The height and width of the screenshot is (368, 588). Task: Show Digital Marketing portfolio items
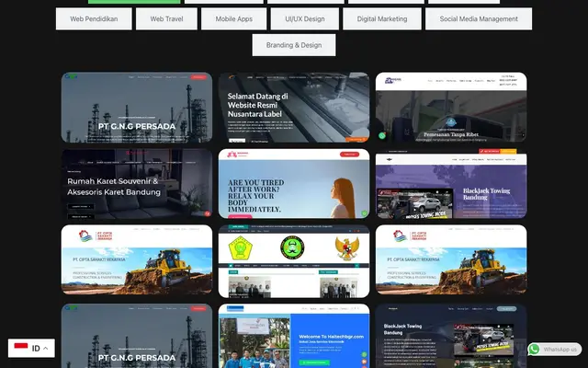coord(382,18)
